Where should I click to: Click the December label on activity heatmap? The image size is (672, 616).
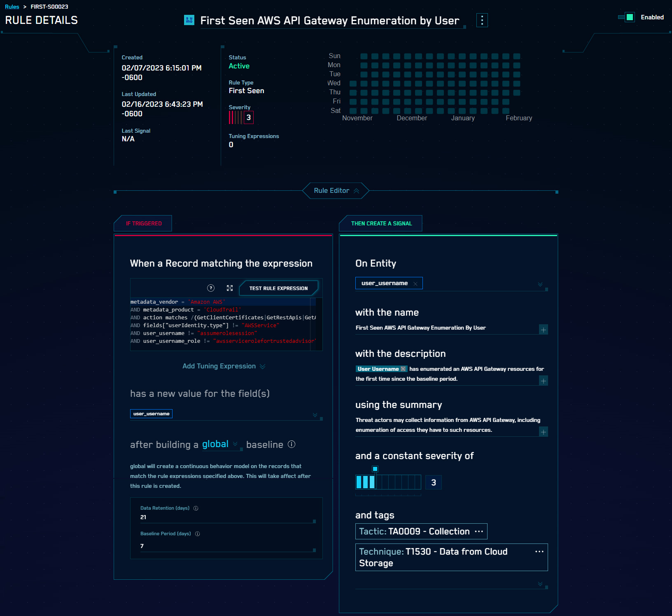click(x=412, y=118)
